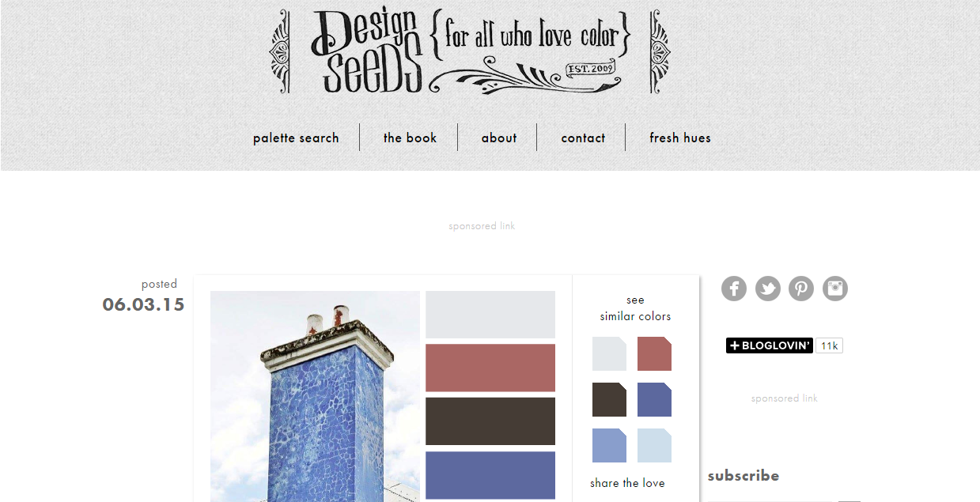
Task: Follow via the Bloglovin' badge
Action: 770,345
